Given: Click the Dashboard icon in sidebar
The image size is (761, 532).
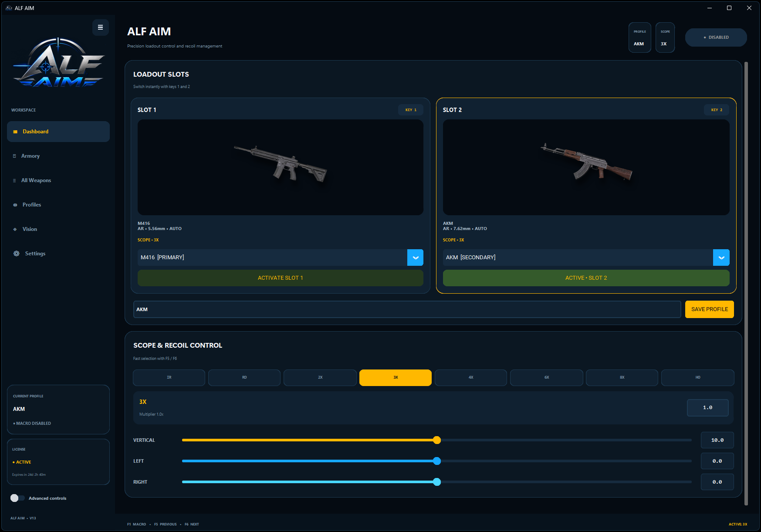Looking at the screenshot, I should click(15, 132).
